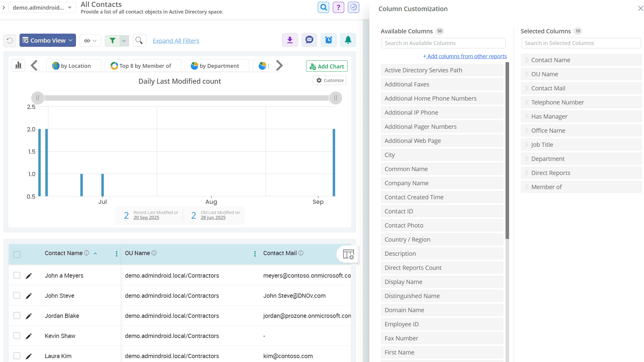
Task: Click the Add Chart button
Action: (327, 66)
